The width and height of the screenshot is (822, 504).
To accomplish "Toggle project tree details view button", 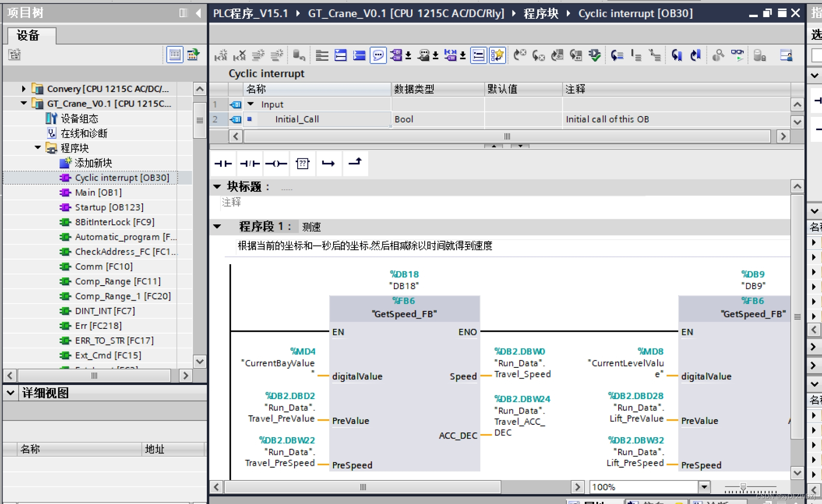I will (175, 55).
